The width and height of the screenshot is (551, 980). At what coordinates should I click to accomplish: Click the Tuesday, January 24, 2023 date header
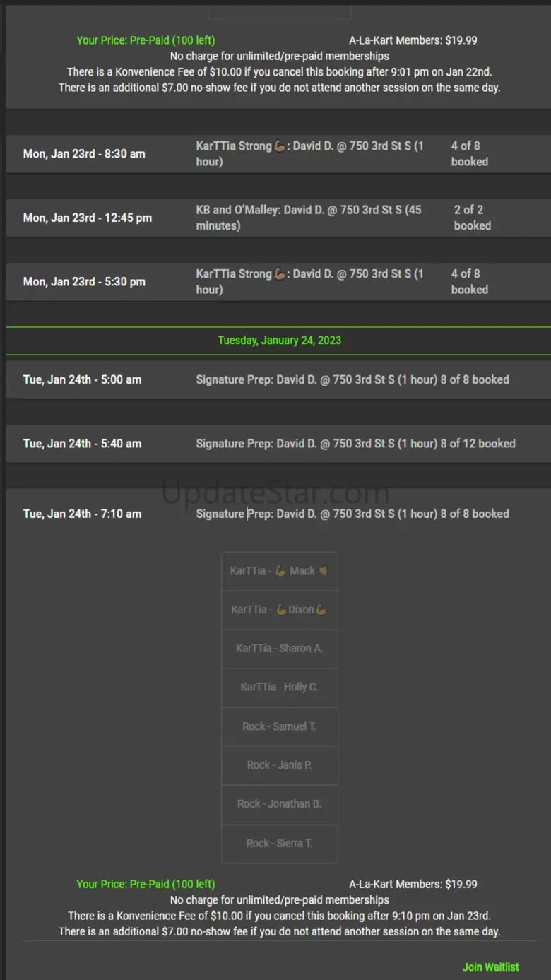(x=279, y=341)
